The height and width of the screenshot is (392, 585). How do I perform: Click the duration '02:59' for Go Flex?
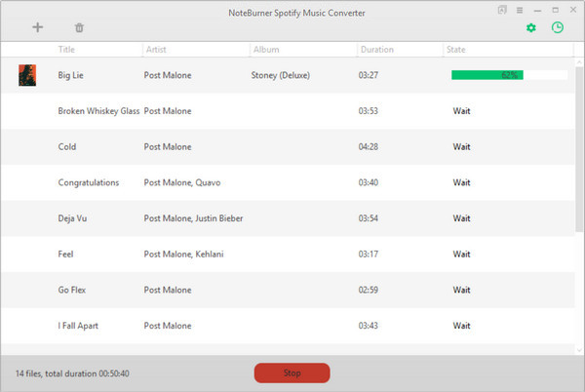[369, 290]
